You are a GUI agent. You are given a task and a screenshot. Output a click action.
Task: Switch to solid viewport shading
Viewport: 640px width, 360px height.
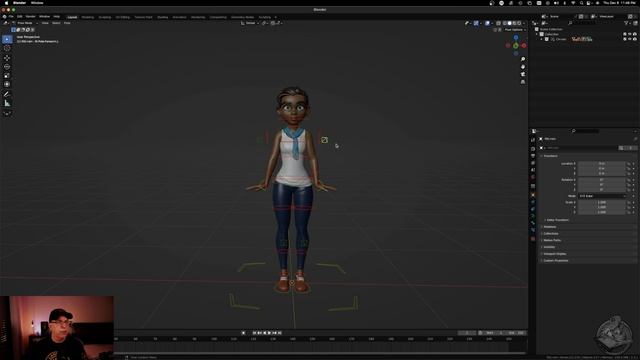(509, 23)
